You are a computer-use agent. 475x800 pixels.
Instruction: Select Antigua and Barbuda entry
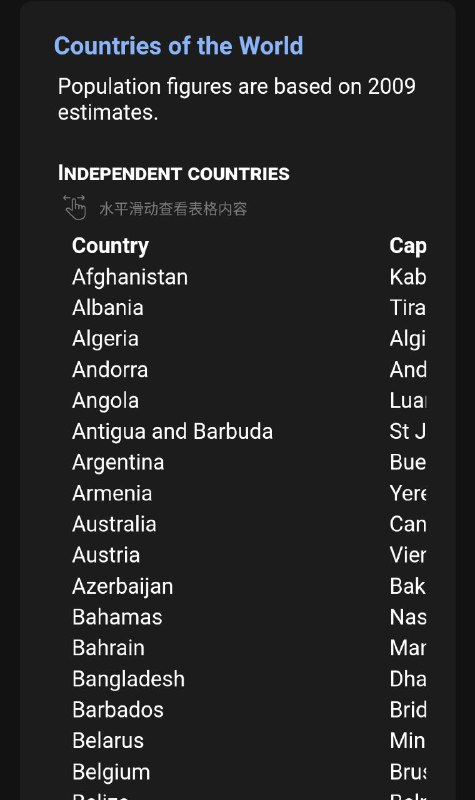tap(172, 432)
